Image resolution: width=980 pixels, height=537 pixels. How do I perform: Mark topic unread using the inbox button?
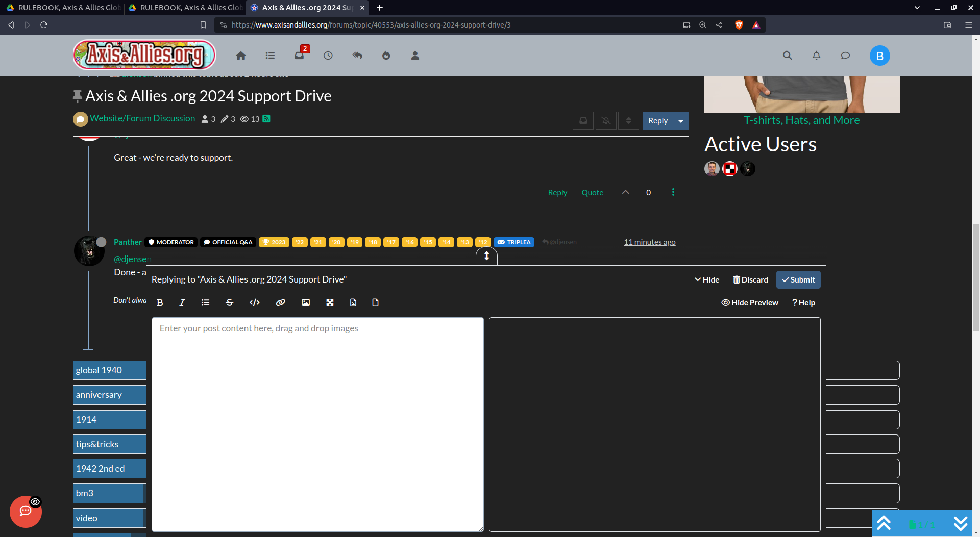pos(583,121)
